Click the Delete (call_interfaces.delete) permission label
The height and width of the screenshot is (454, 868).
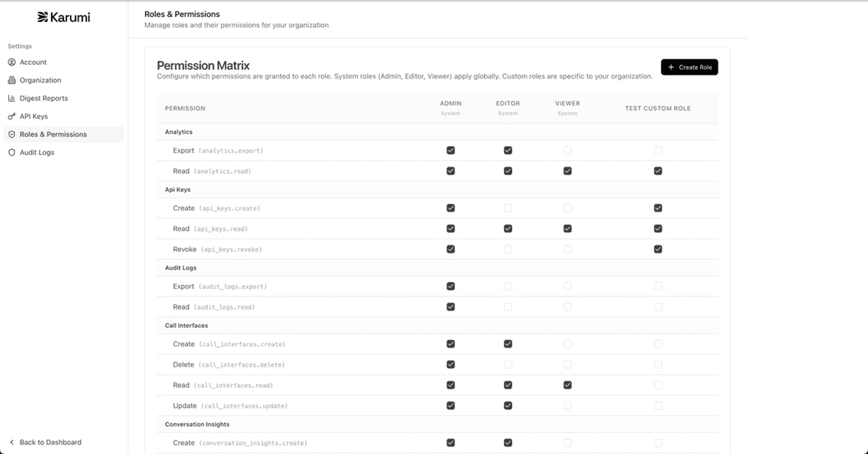[228, 365]
